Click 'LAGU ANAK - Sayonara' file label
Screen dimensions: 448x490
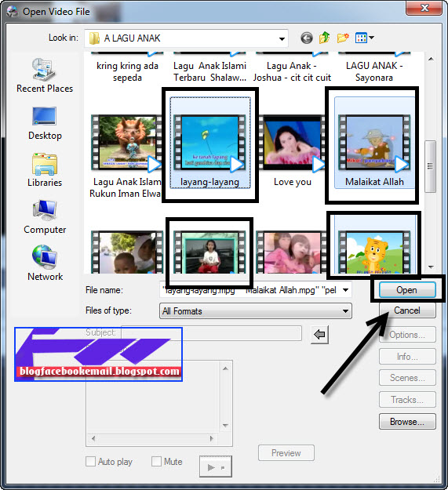click(x=374, y=71)
